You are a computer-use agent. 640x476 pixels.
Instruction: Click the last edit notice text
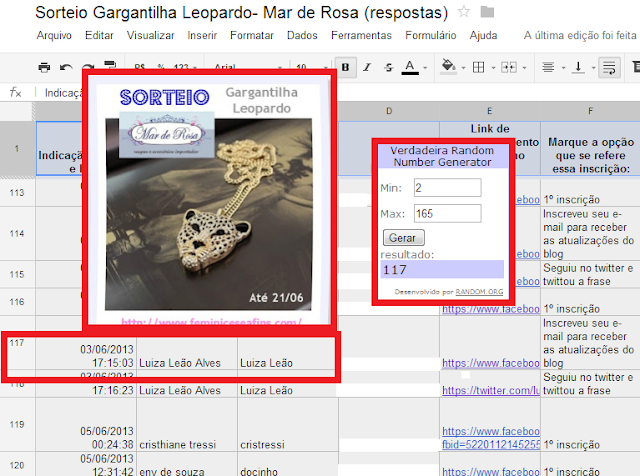(x=580, y=36)
